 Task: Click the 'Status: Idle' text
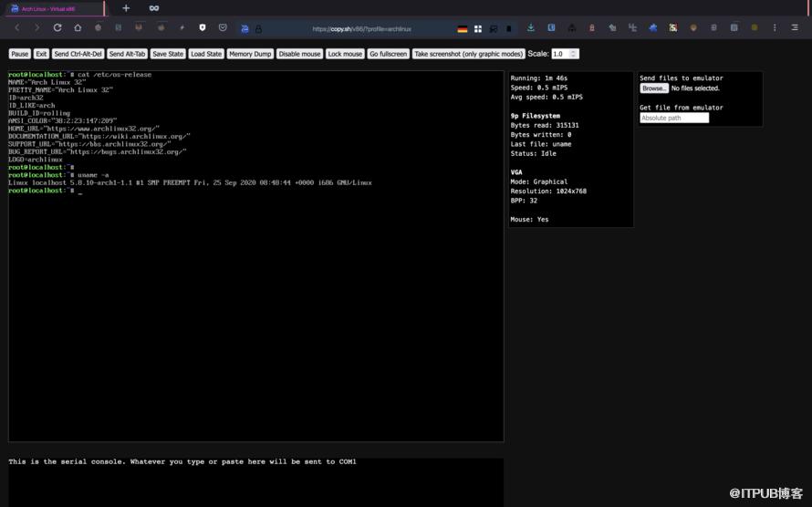click(533, 153)
